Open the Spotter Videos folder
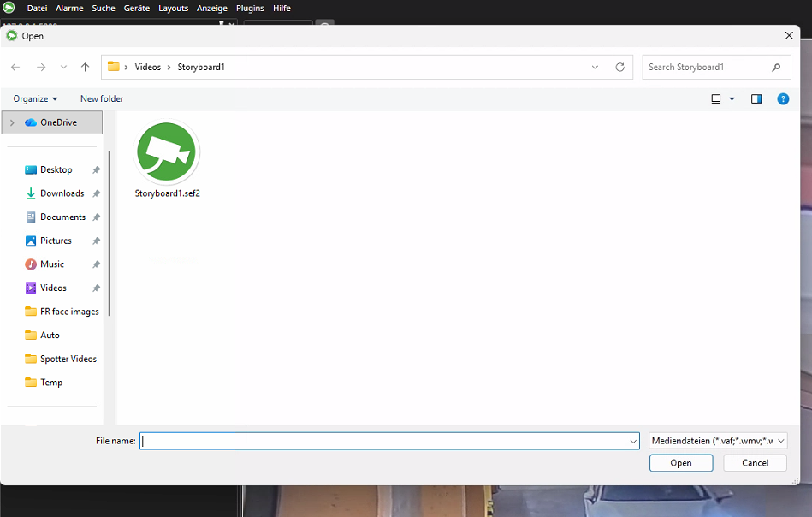This screenshot has width=812, height=517. [x=68, y=359]
